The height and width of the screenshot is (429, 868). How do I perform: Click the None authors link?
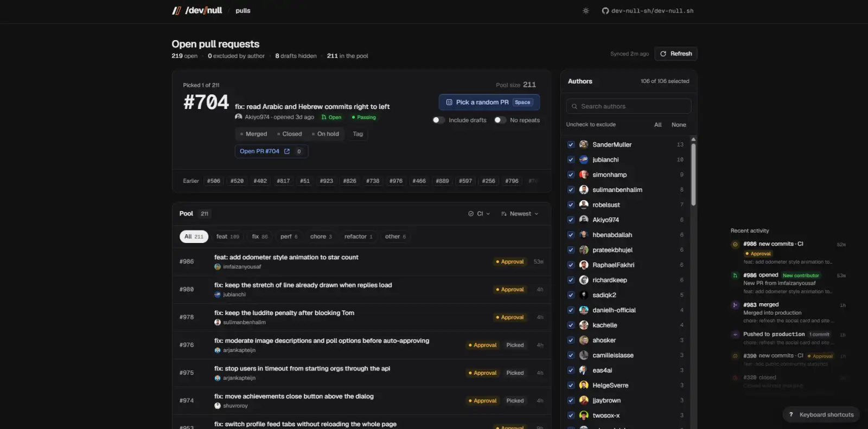(679, 125)
